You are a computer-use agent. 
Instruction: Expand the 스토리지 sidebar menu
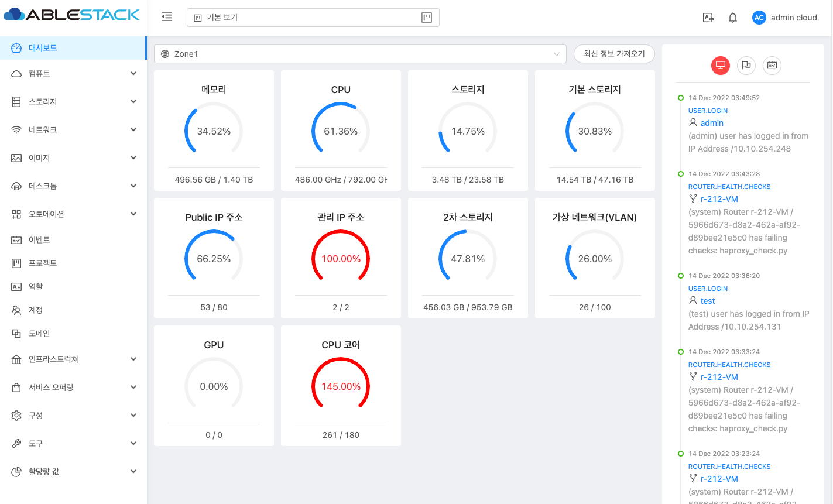(73, 102)
